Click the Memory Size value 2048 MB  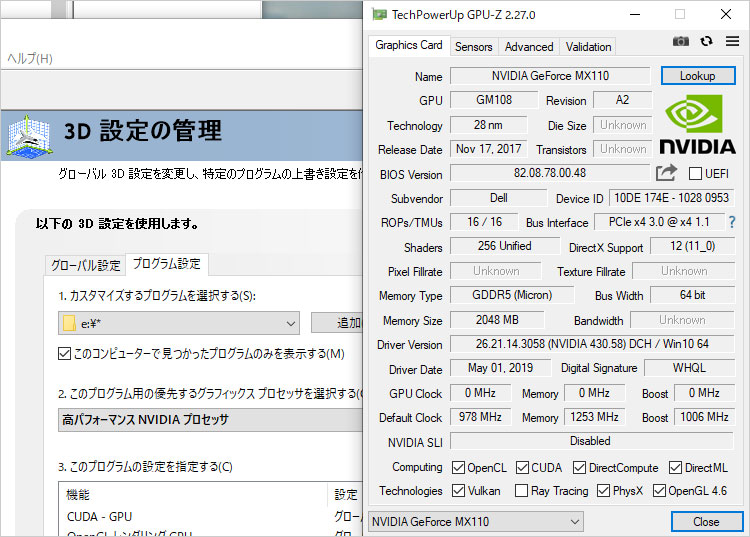coord(497,320)
